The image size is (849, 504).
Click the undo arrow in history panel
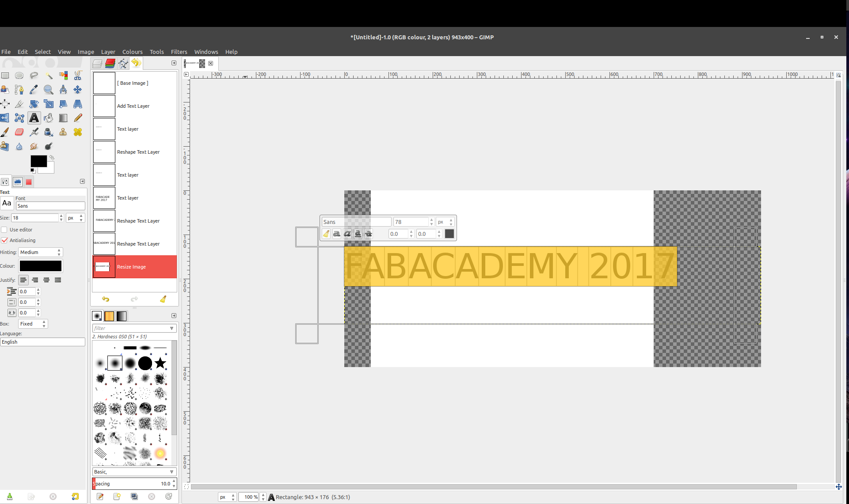tap(106, 299)
